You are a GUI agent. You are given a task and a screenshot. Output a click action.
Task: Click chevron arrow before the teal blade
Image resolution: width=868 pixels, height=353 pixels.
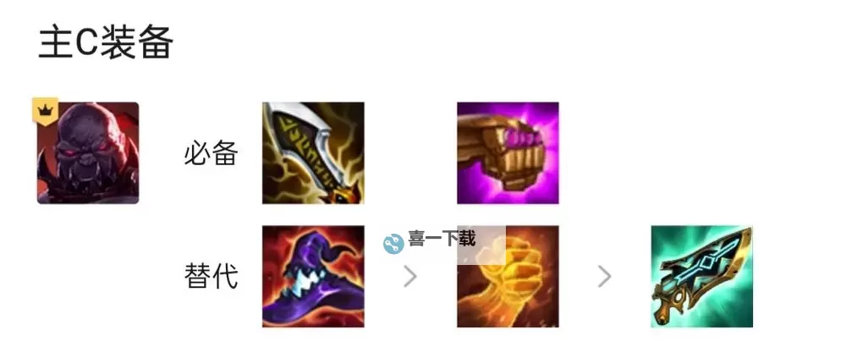click(605, 277)
